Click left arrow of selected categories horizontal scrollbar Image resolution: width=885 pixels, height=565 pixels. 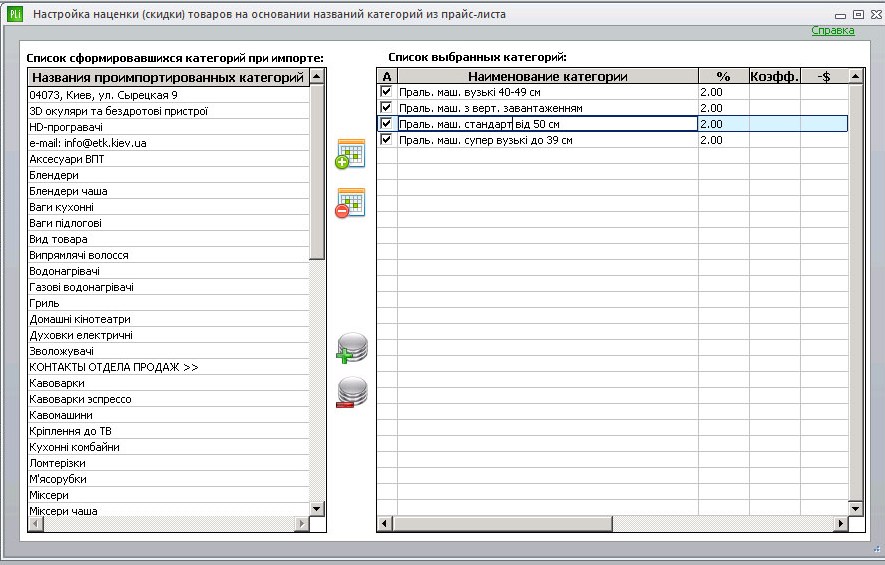click(384, 524)
